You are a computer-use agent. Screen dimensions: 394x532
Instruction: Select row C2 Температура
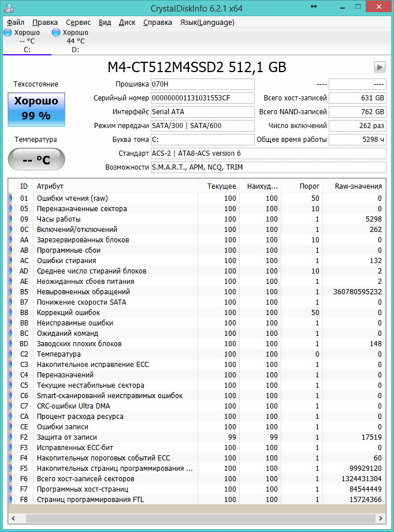pyautogui.click(x=197, y=354)
